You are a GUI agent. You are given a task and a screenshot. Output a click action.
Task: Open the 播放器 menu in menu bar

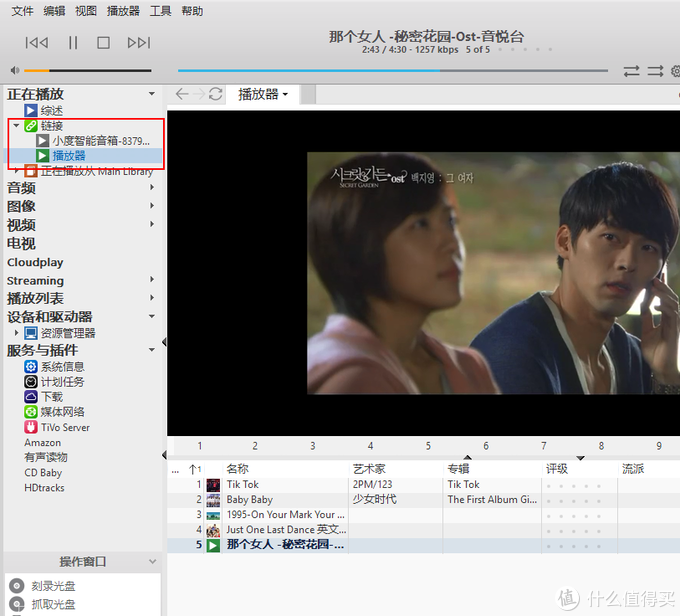(x=123, y=11)
